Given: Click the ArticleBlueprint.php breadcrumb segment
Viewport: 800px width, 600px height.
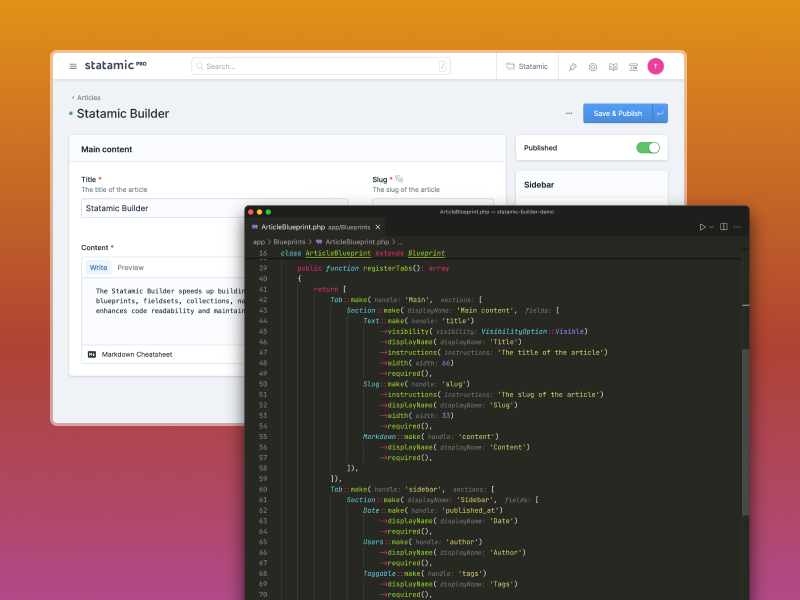Looking at the screenshot, I should click(x=357, y=242).
